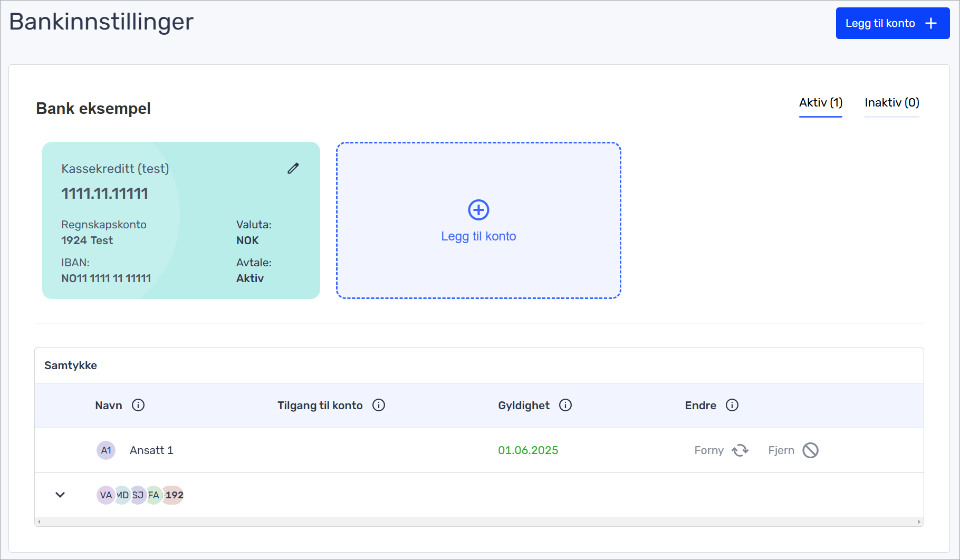This screenshot has height=560, width=960.
Task: Click the Bankinnstillinger page title
Action: coord(101,22)
